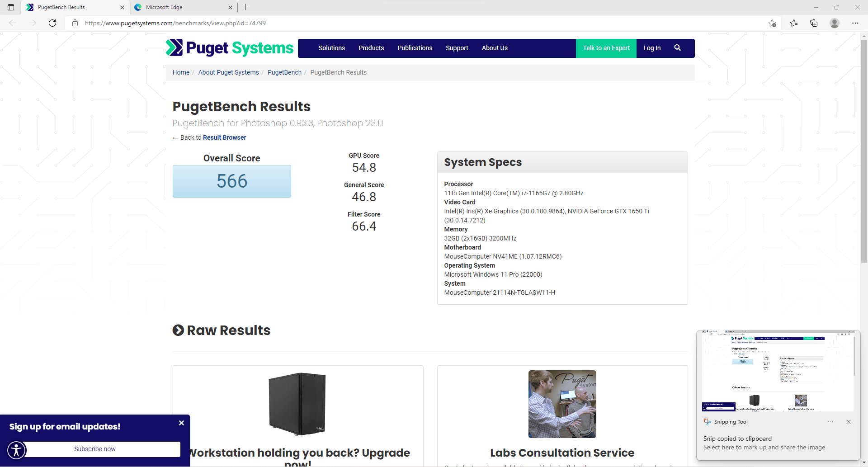Close the PugetBench Results tab

[x=122, y=7]
